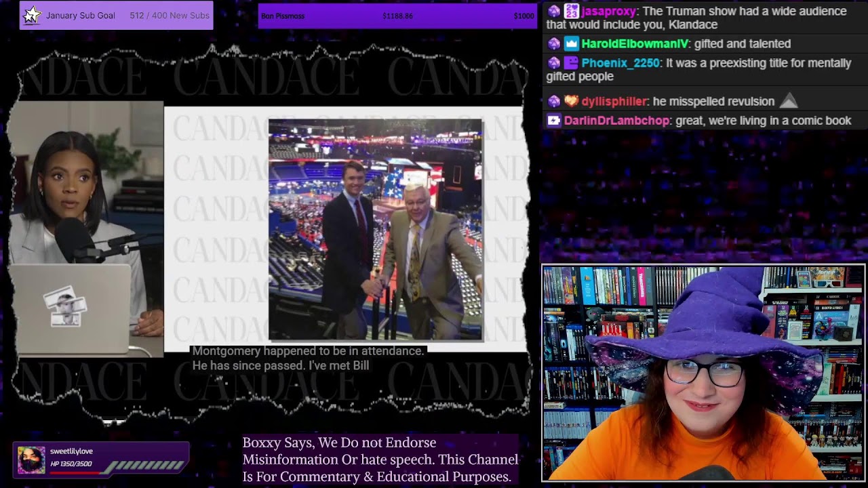868x488 pixels.
Task: Click the 'Ban Pissmoss' goal title
Action: tap(283, 16)
